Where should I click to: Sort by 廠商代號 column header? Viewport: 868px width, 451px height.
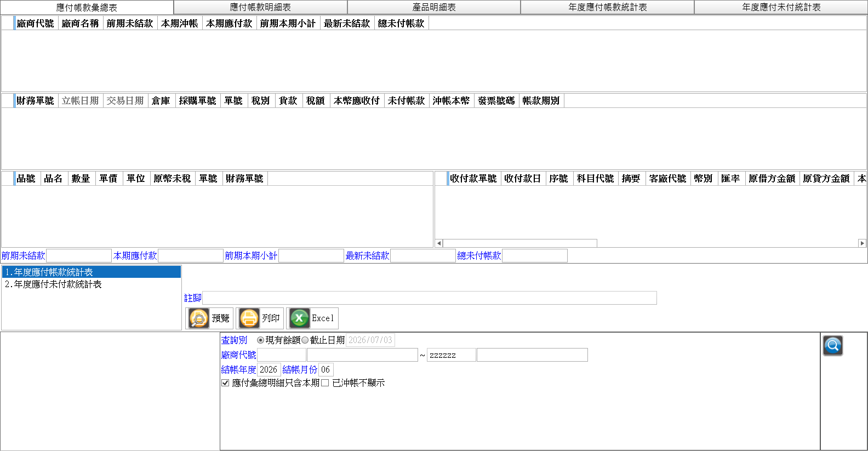(x=36, y=24)
